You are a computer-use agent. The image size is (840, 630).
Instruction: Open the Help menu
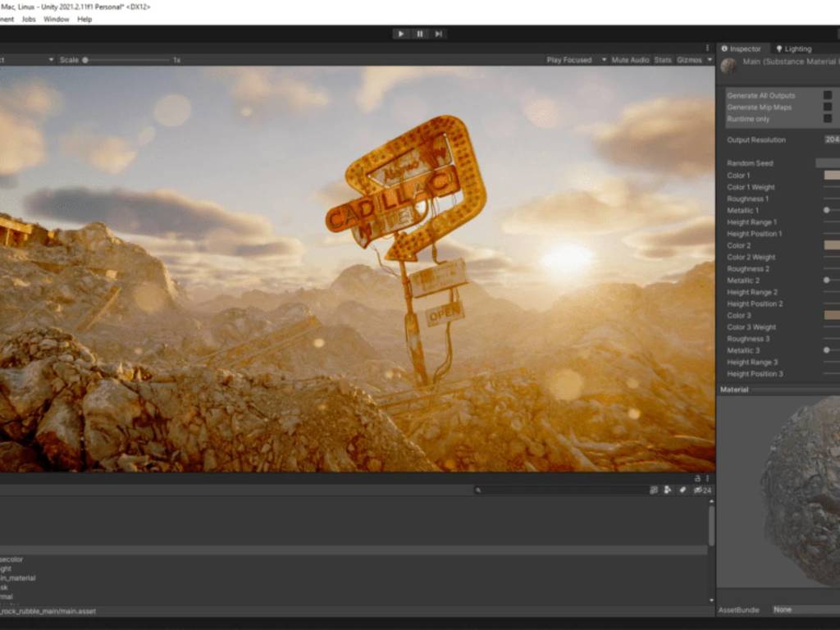(x=84, y=20)
